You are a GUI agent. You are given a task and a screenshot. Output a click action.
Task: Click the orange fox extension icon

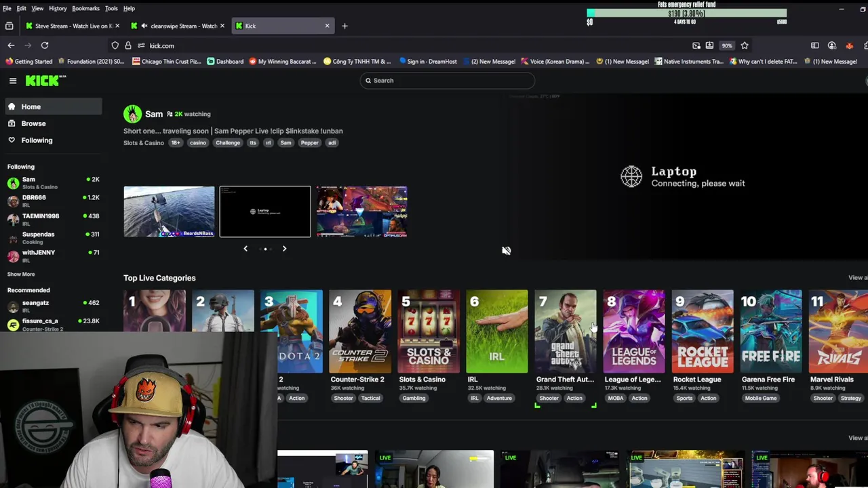coord(850,45)
